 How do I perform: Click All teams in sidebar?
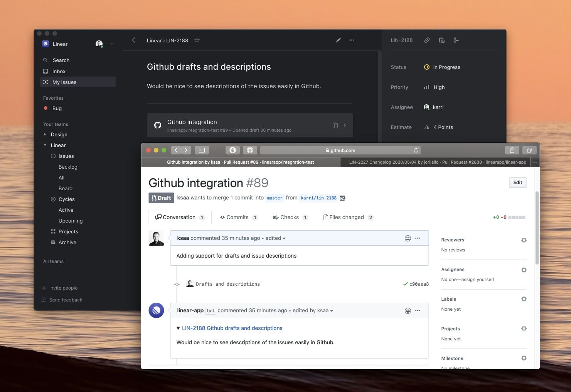coord(53,261)
